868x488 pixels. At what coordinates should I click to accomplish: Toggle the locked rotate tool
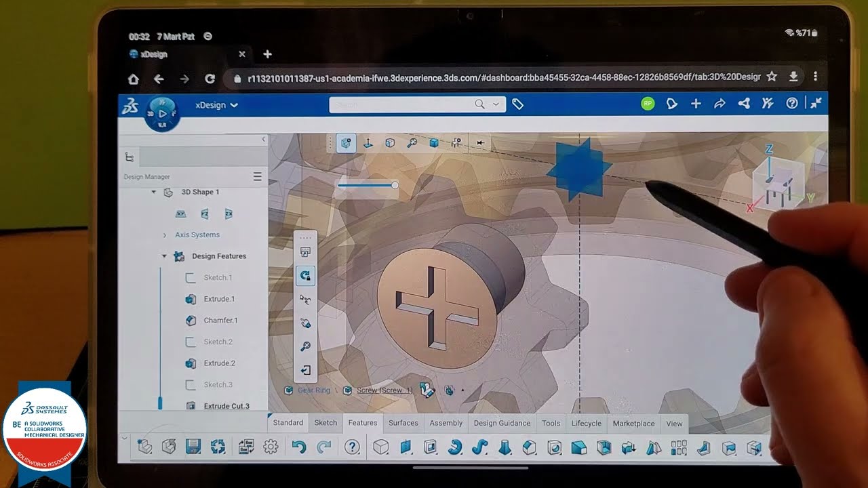[x=305, y=274]
